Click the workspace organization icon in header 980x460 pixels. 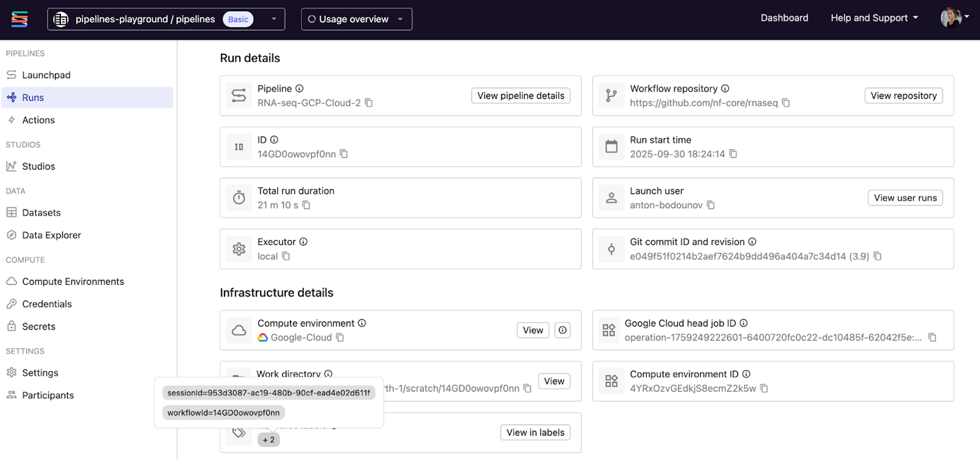click(61, 19)
